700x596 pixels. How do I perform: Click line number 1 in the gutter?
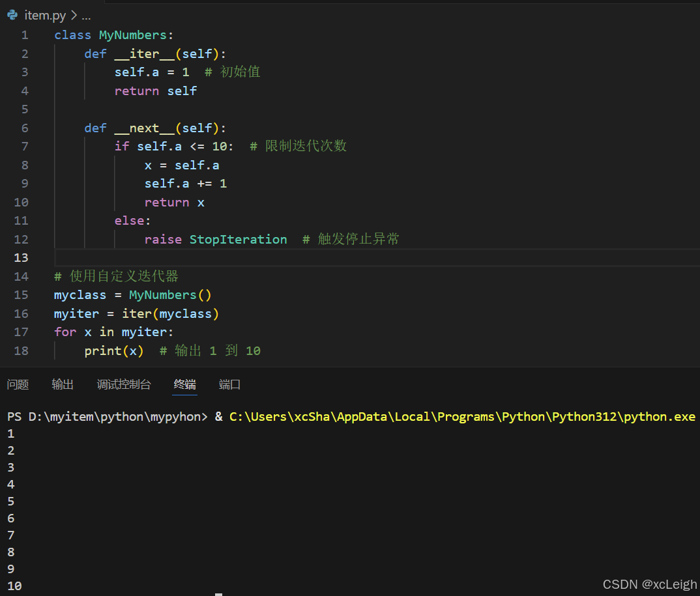pos(25,35)
